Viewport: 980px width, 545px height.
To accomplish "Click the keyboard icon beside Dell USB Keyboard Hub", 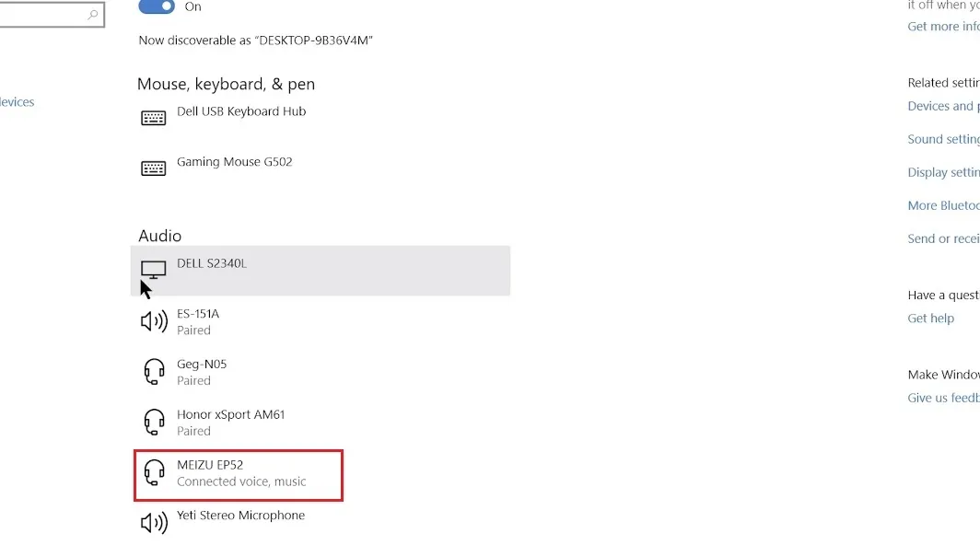I will tap(153, 117).
